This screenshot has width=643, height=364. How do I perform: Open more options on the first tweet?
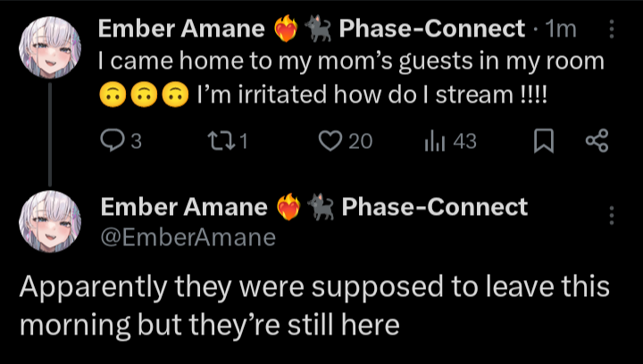coord(612,29)
